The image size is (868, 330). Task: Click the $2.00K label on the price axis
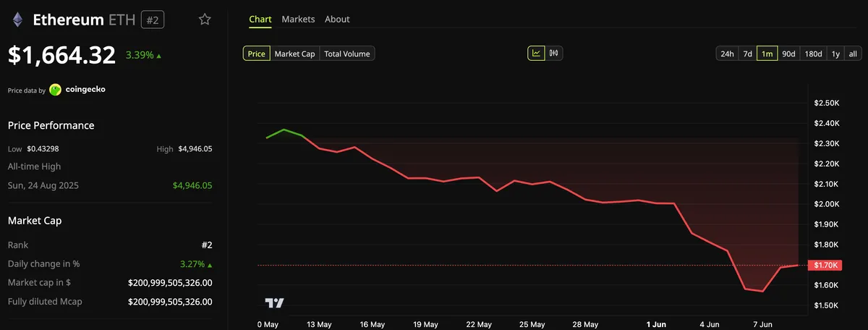point(827,205)
